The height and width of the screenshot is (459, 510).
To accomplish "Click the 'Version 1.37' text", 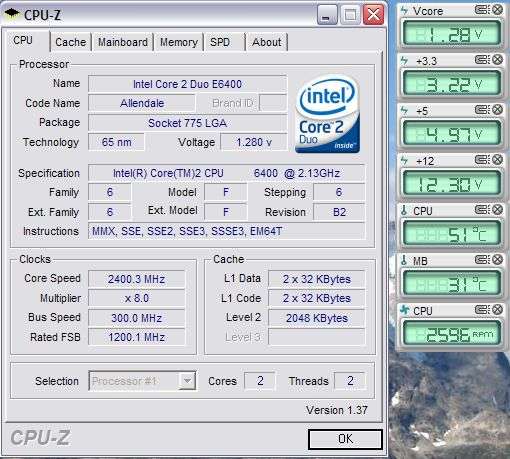I will [x=337, y=410].
